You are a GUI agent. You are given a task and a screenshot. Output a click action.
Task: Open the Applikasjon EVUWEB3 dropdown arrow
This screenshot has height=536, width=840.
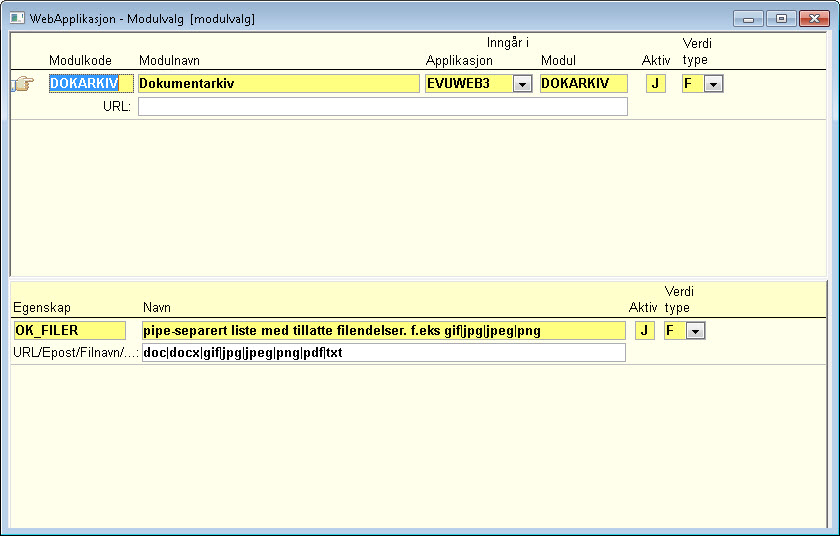click(x=522, y=84)
